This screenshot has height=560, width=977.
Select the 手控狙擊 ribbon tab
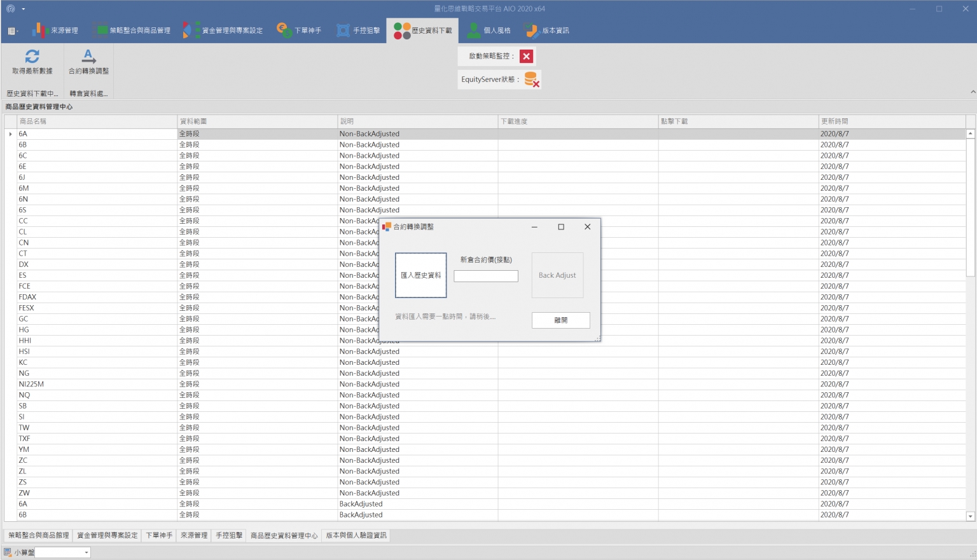coord(359,31)
